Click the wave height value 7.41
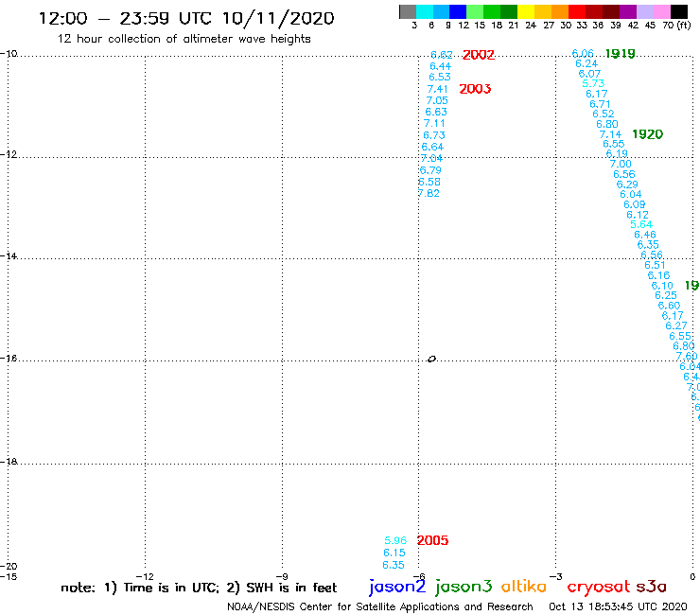The image size is (700, 615). 437,89
